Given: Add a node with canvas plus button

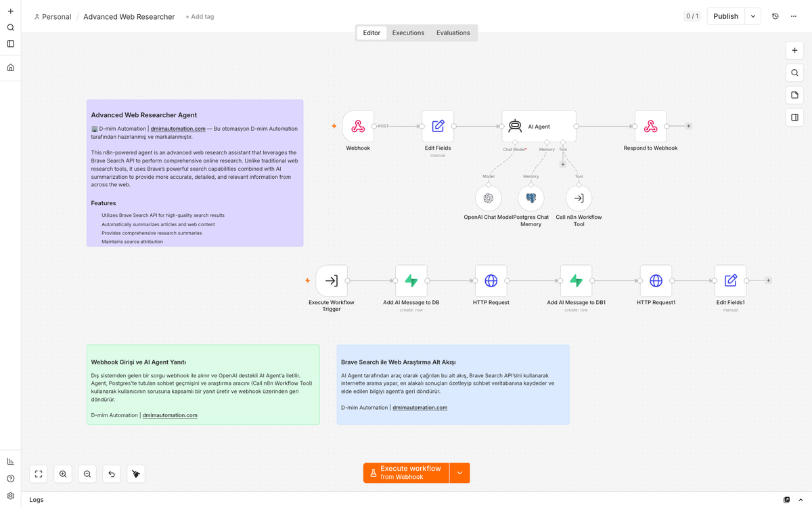Looking at the screenshot, I should [795, 51].
